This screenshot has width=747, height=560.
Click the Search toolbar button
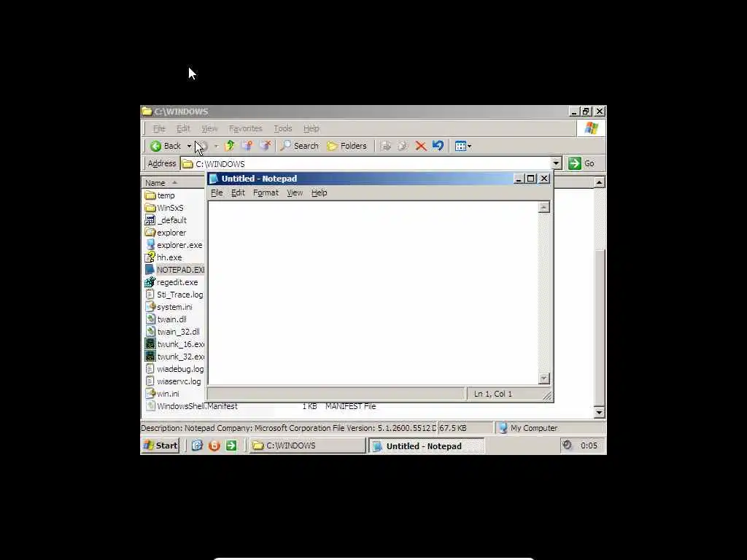pyautogui.click(x=299, y=146)
